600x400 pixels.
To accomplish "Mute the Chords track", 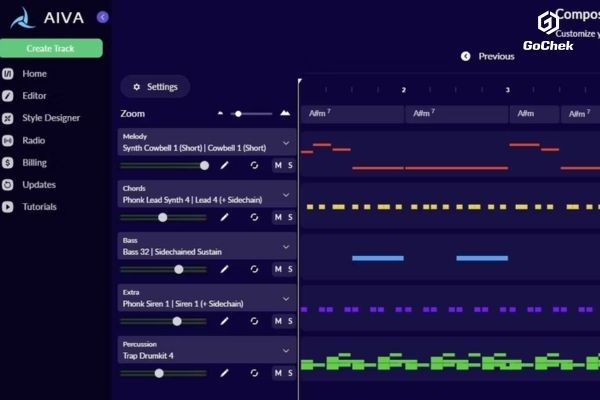I will (278, 217).
